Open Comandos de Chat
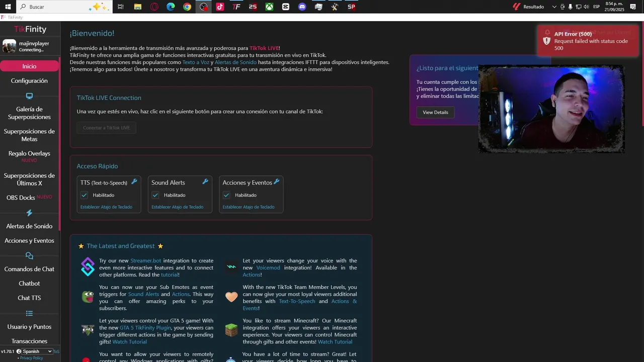 [29, 269]
